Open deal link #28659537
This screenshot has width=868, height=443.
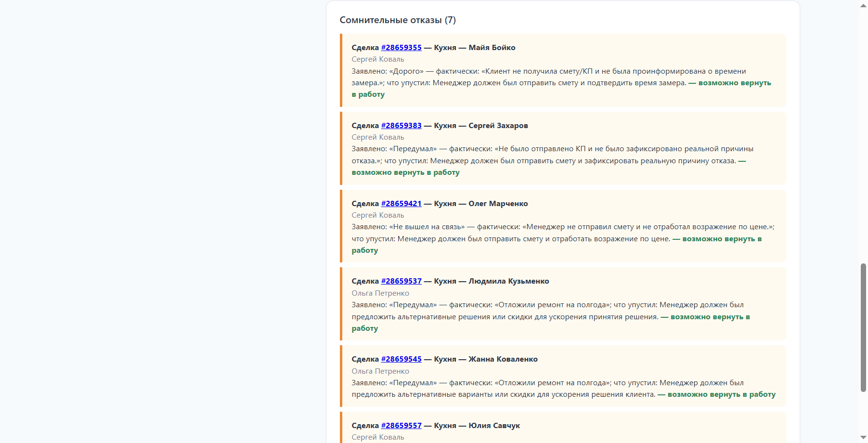coord(401,281)
